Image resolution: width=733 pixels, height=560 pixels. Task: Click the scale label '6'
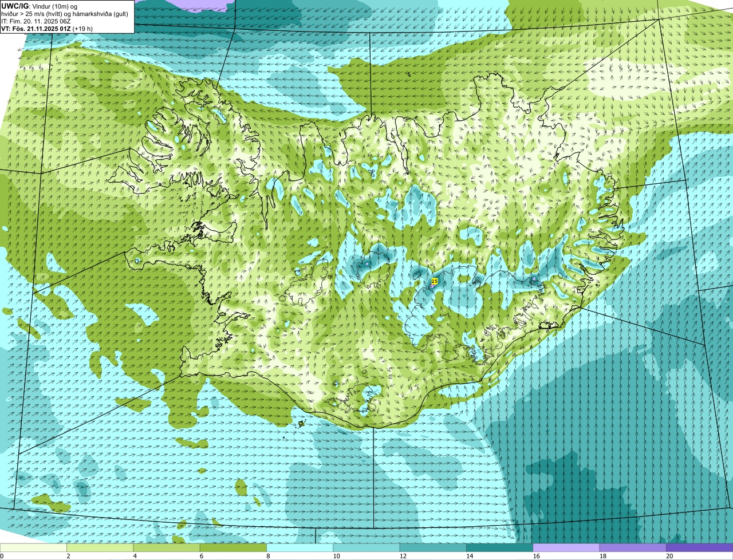(x=202, y=556)
